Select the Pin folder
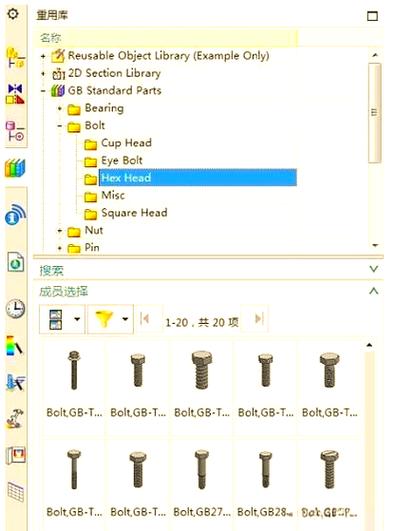This screenshot has height=531, width=394. click(x=92, y=248)
